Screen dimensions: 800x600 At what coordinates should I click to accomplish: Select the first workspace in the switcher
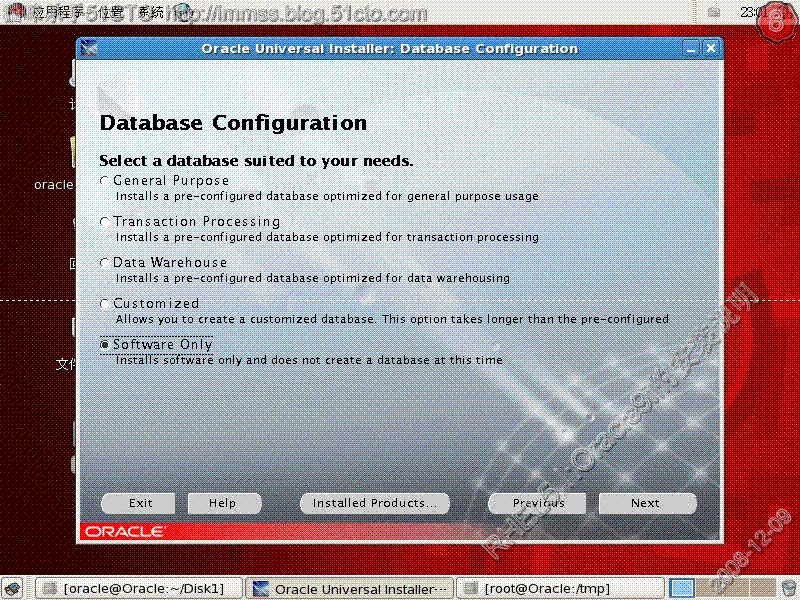pyautogui.click(x=682, y=588)
